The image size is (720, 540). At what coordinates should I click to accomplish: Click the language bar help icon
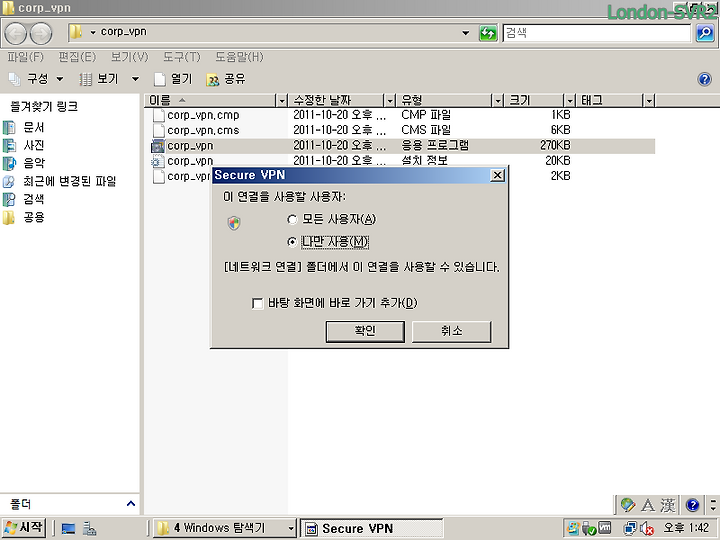click(x=692, y=505)
